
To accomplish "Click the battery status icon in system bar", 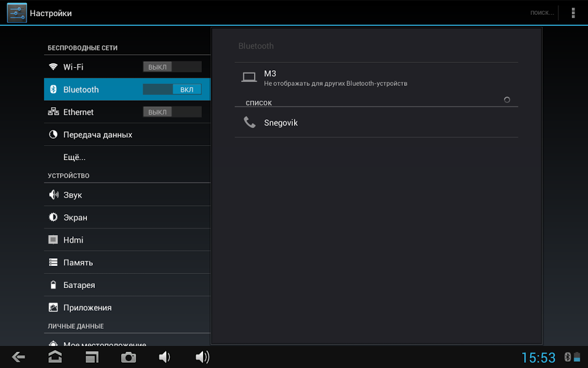I will [577, 357].
